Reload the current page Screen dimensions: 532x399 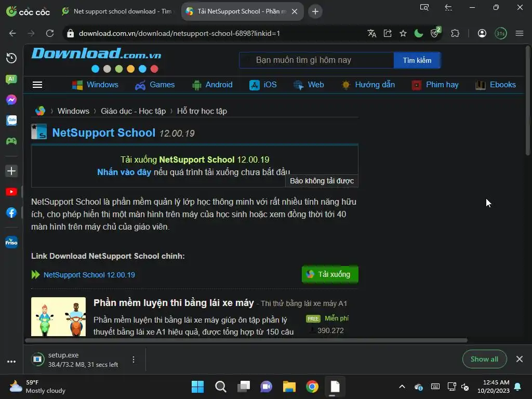coord(50,33)
